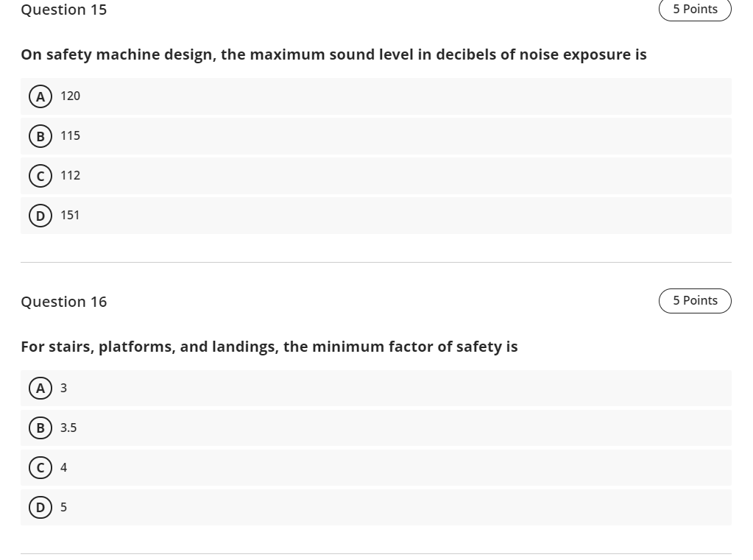
Task: Click the circled D option in Question 16
Action: tap(40, 507)
